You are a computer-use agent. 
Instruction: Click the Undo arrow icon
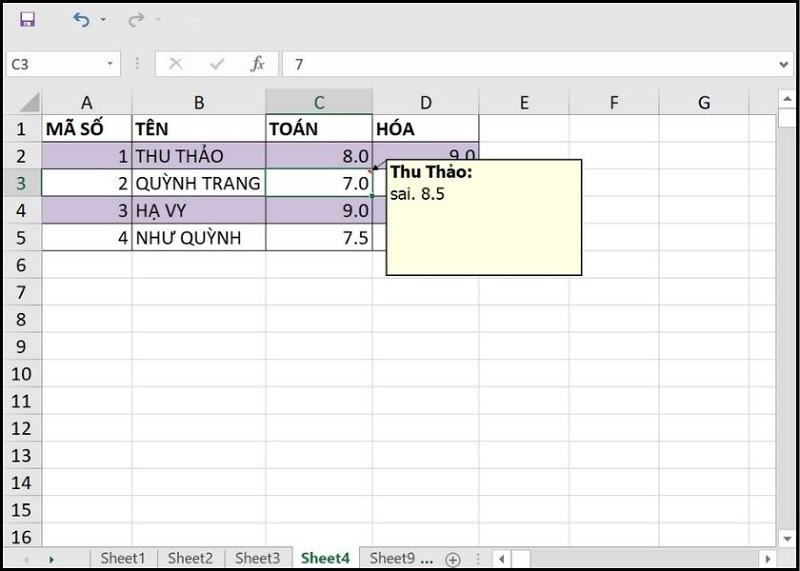tap(81, 20)
